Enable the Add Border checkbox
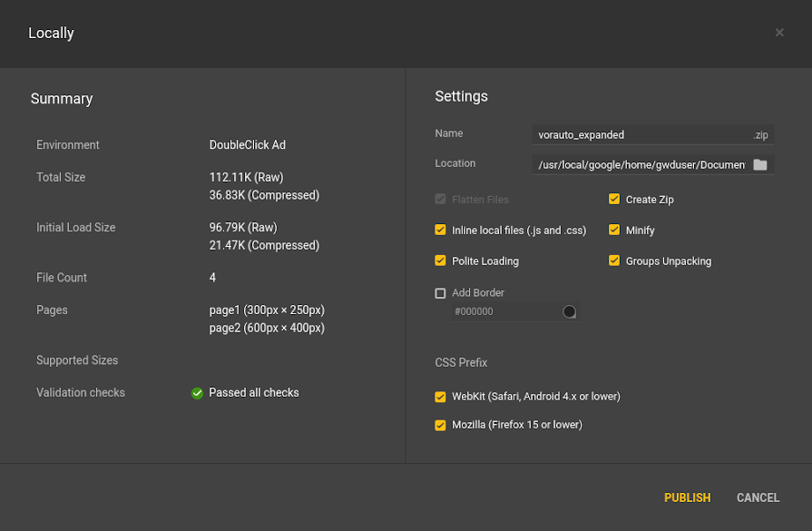 (441, 293)
